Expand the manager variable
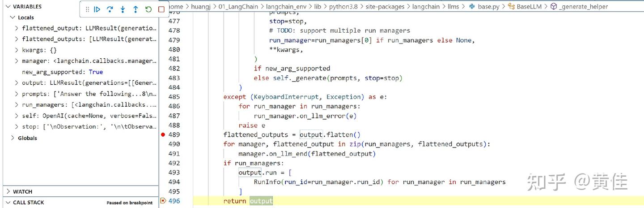The height and width of the screenshot is (208, 644). pyautogui.click(x=17, y=61)
